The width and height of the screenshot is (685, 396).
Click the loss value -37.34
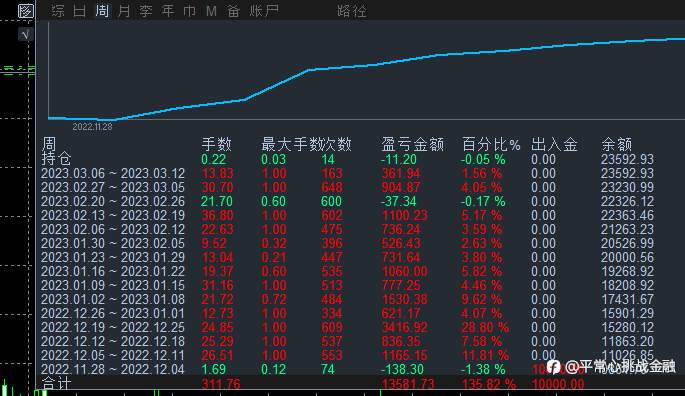[398, 201]
